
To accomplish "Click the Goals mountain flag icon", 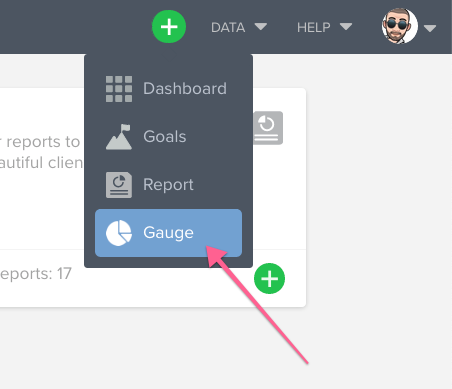I will [119, 137].
